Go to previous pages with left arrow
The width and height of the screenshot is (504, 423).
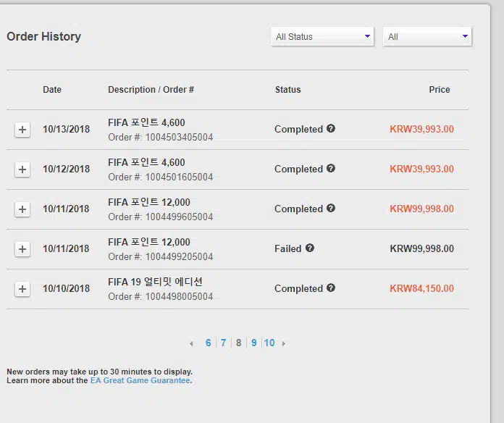click(192, 343)
